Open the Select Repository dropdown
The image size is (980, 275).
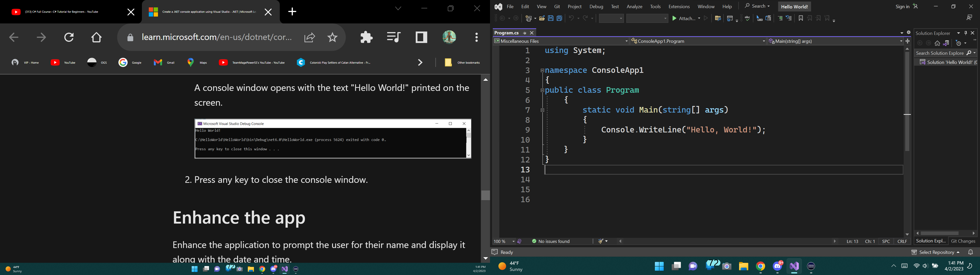[x=937, y=252]
